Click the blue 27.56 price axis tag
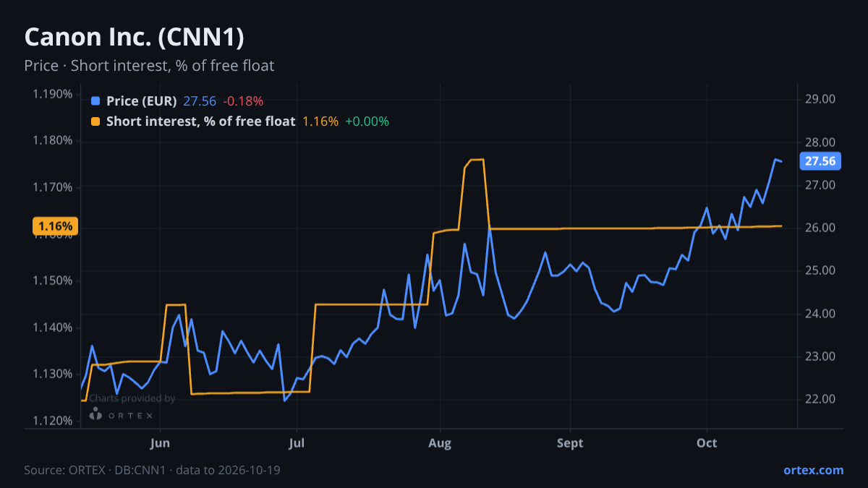Viewport: 868px width, 488px height. [820, 161]
